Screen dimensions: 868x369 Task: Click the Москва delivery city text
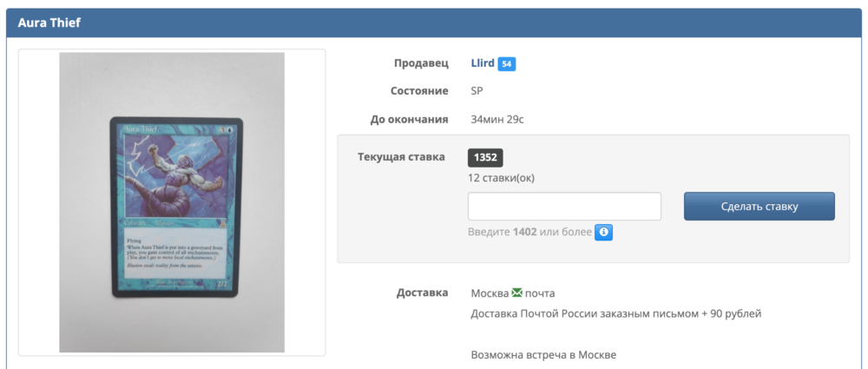(490, 293)
